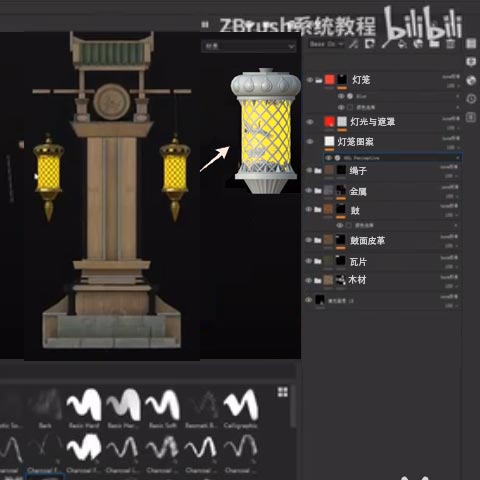The width and height of the screenshot is (480, 480).
Task: Click the black mask thumbnail of 金属 layer
Action: 341,190
